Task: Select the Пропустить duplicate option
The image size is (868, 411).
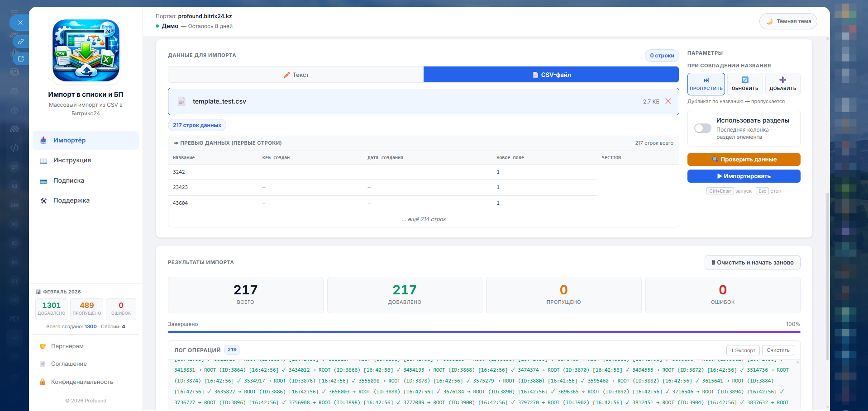Action: click(x=706, y=84)
